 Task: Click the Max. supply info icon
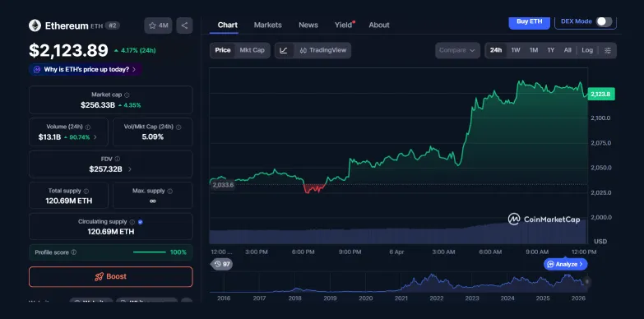pos(170,191)
